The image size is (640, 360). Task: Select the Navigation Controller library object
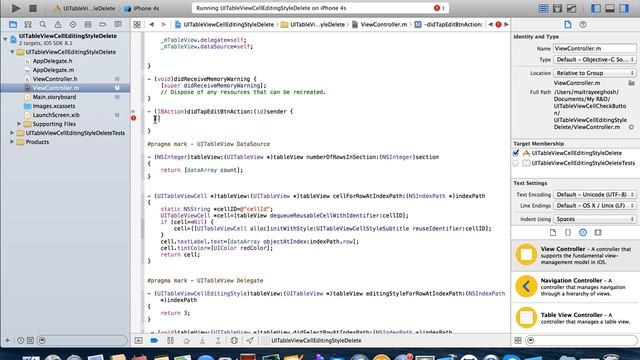tap(576, 287)
